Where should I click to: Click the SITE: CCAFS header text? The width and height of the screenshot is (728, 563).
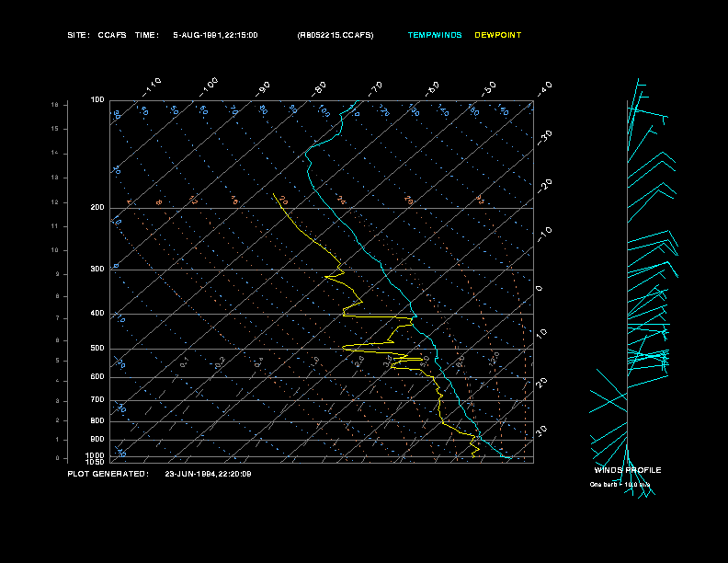point(97,35)
